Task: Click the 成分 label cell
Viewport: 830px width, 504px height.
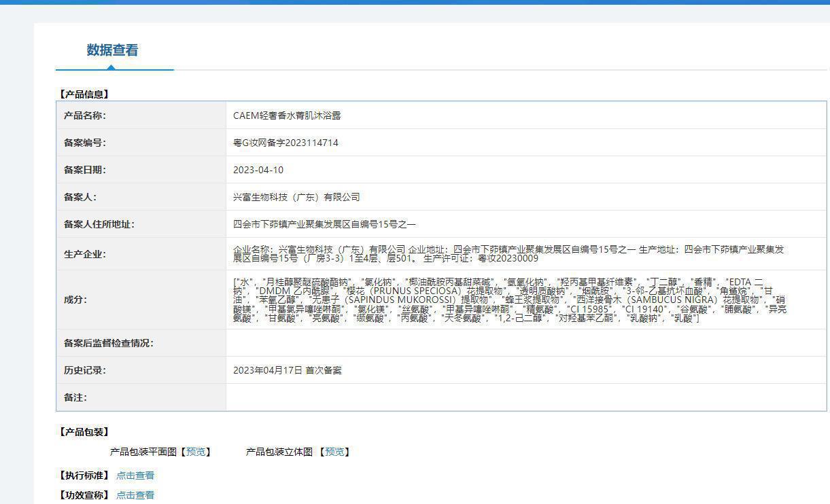Action: (141, 300)
